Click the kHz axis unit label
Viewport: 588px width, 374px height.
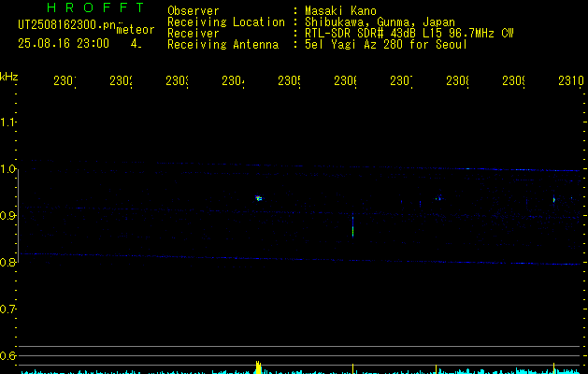(9, 77)
